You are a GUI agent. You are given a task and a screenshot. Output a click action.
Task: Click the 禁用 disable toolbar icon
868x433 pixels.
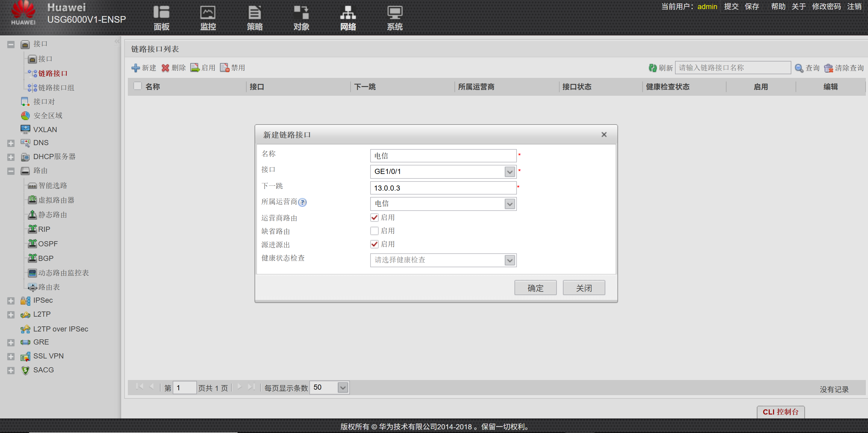224,68
